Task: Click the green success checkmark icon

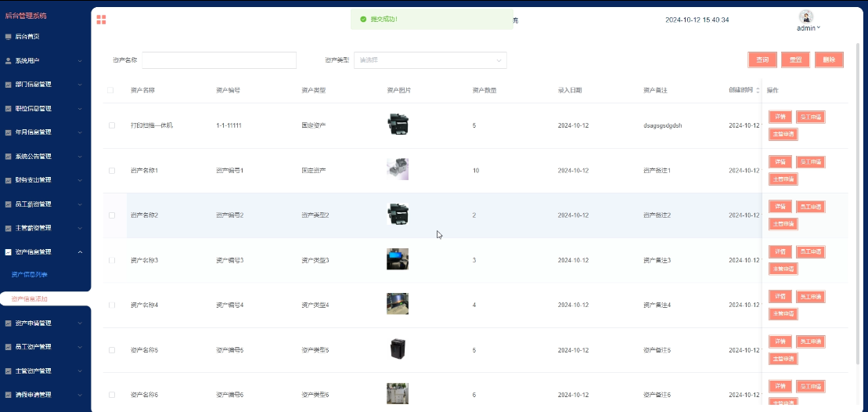Action: tap(363, 20)
